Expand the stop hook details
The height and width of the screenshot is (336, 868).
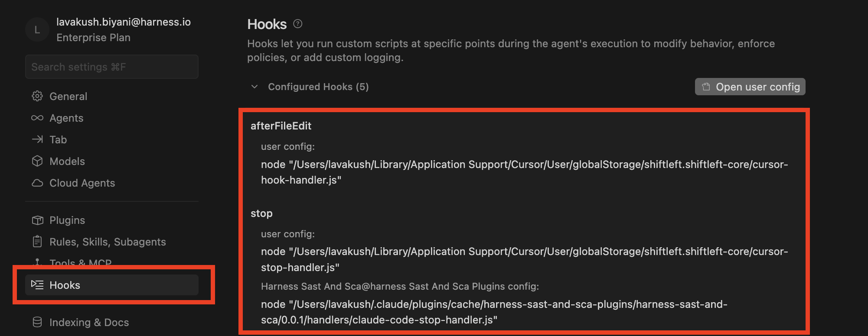click(262, 213)
